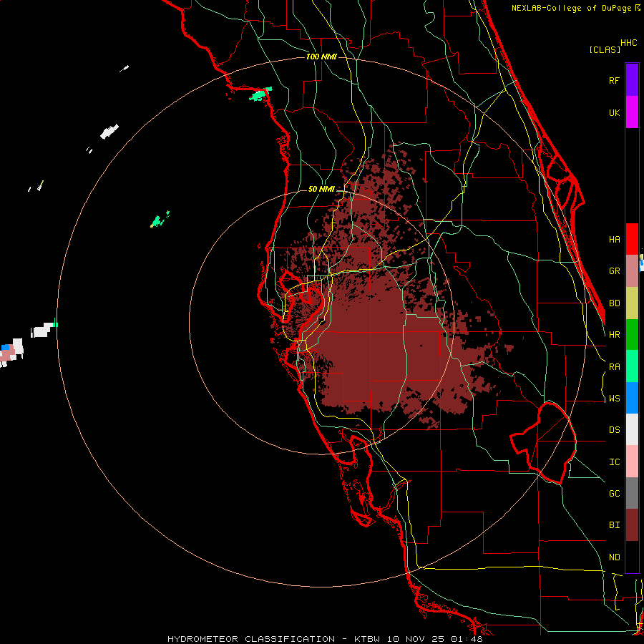Viewport: 644px width, 644px height.
Task: Click the NEXLAB-College of DuPage credit text
Action: point(572,8)
